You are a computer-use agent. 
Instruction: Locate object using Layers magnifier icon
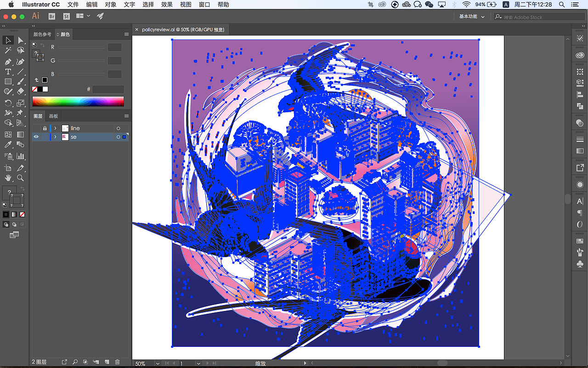[x=74, y=362]
